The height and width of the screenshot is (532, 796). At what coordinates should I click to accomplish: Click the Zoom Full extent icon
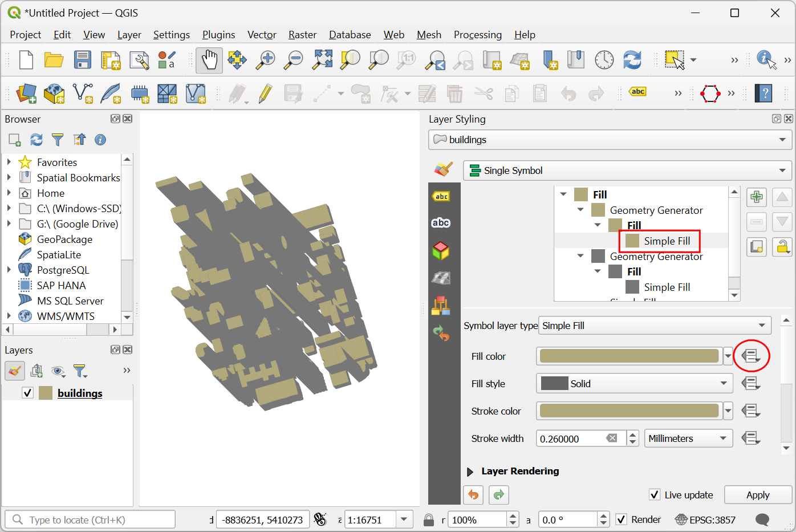[322, 60]
